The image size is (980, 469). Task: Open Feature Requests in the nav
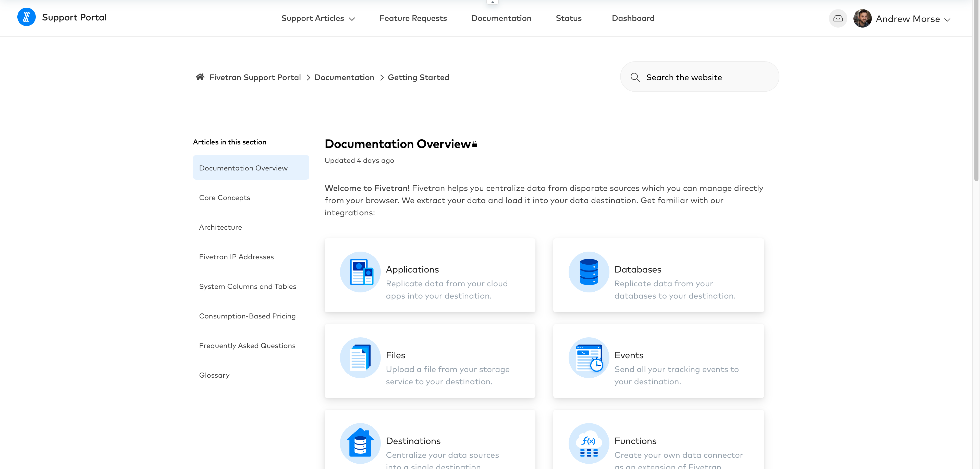click(x=413, y=18)
